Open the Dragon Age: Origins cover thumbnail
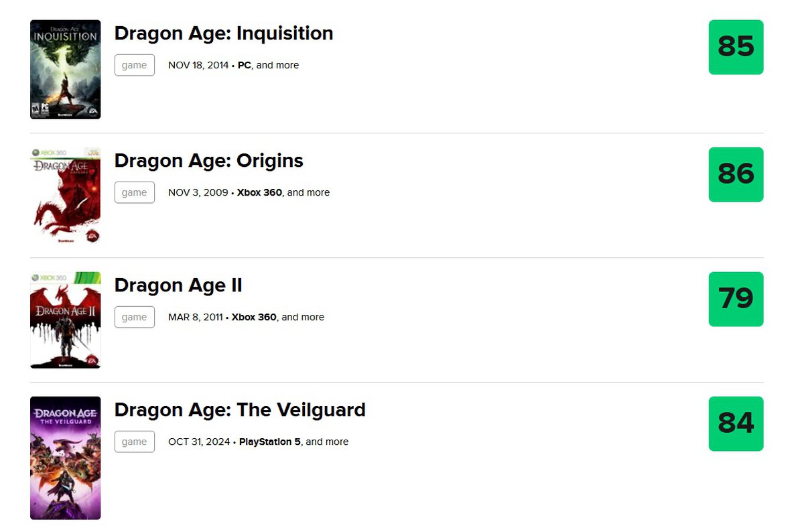Image resolution: width=804 pixels, height=532 pixels. tap(65, 195)
